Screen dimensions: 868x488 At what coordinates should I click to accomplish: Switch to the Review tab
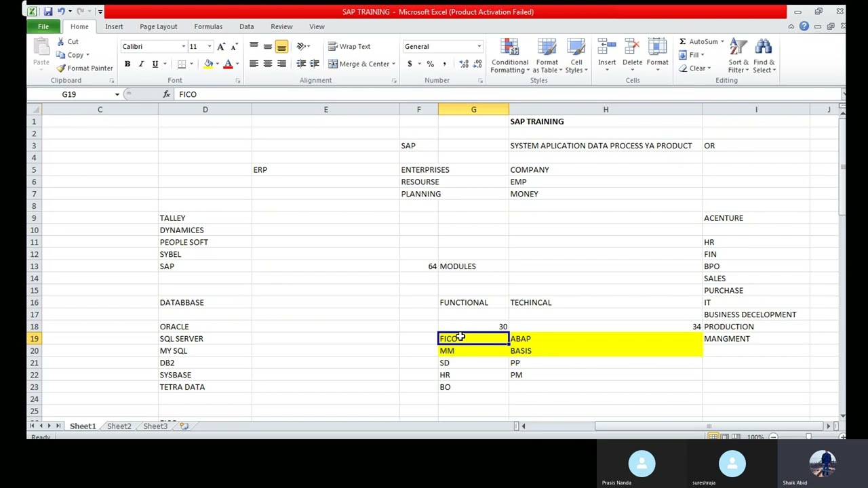[x=281, y=26]
